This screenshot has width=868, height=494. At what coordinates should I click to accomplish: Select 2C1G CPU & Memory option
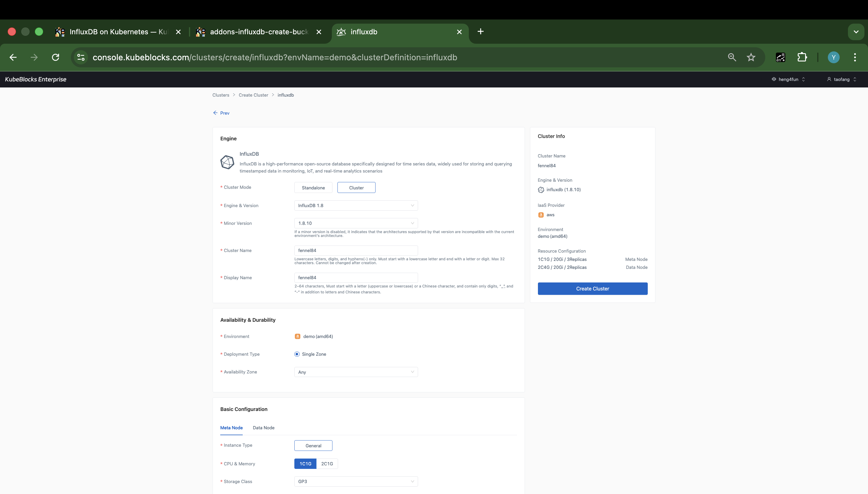coord(327,464)
